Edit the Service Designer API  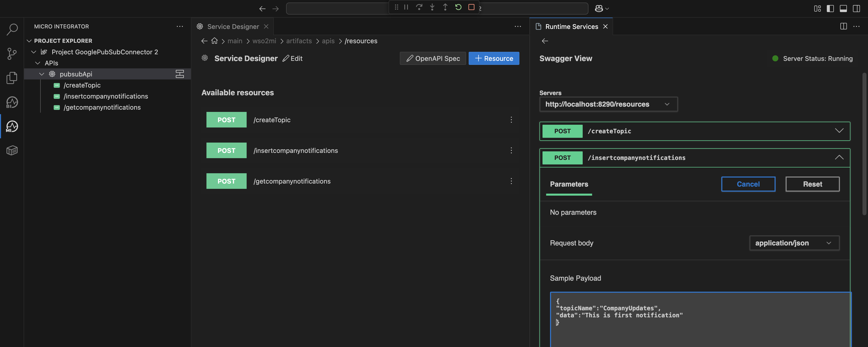[292, 58]
